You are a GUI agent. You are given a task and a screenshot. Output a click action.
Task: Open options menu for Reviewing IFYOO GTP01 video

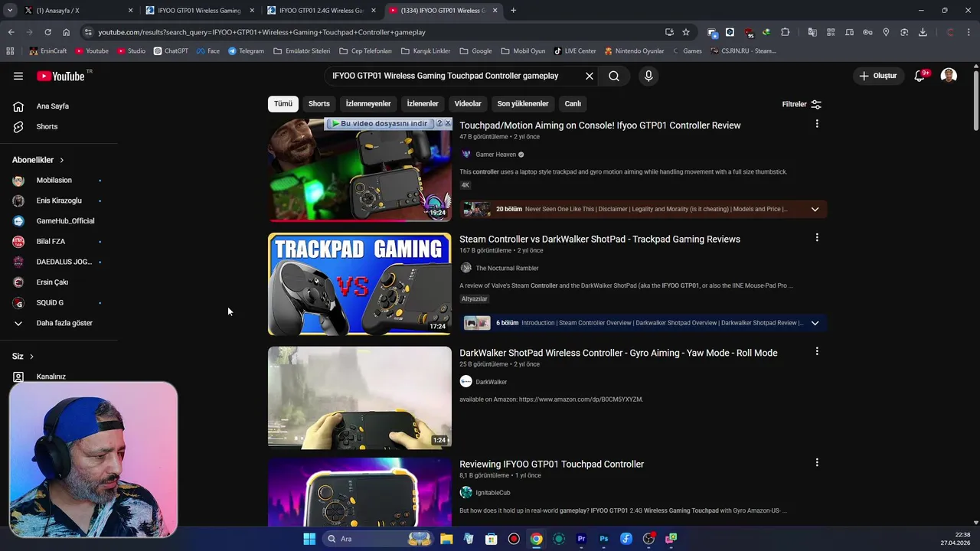coord(817,463)
